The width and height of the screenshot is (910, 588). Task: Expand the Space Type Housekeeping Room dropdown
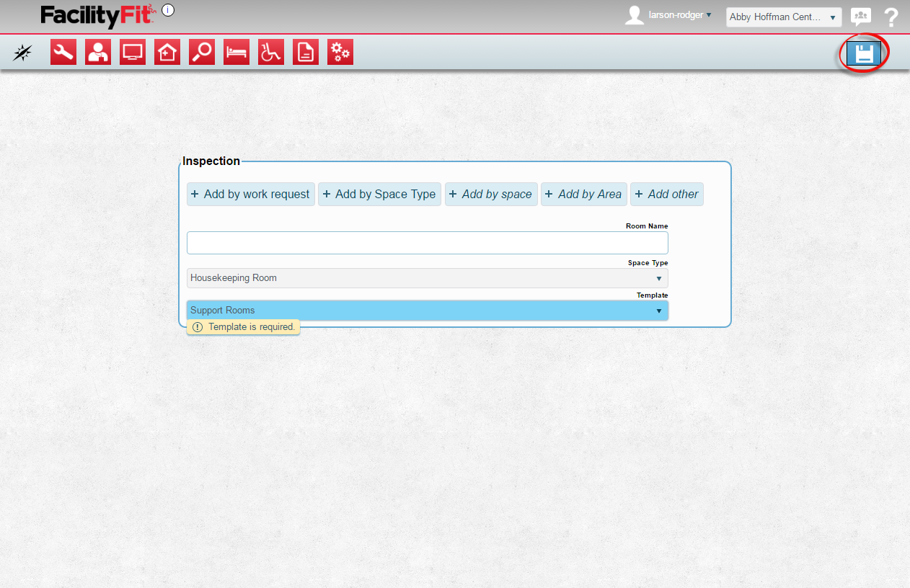[427, 278]
